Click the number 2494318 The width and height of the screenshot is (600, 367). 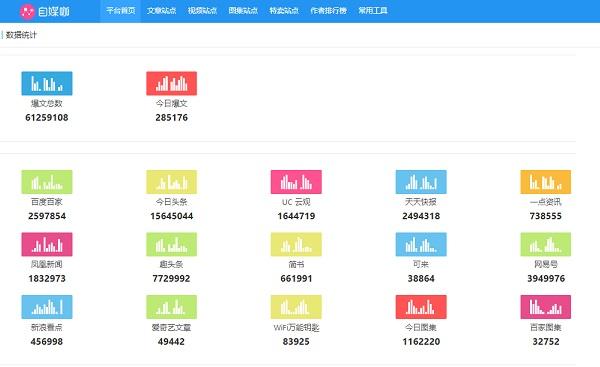click(x=421, y=216)
